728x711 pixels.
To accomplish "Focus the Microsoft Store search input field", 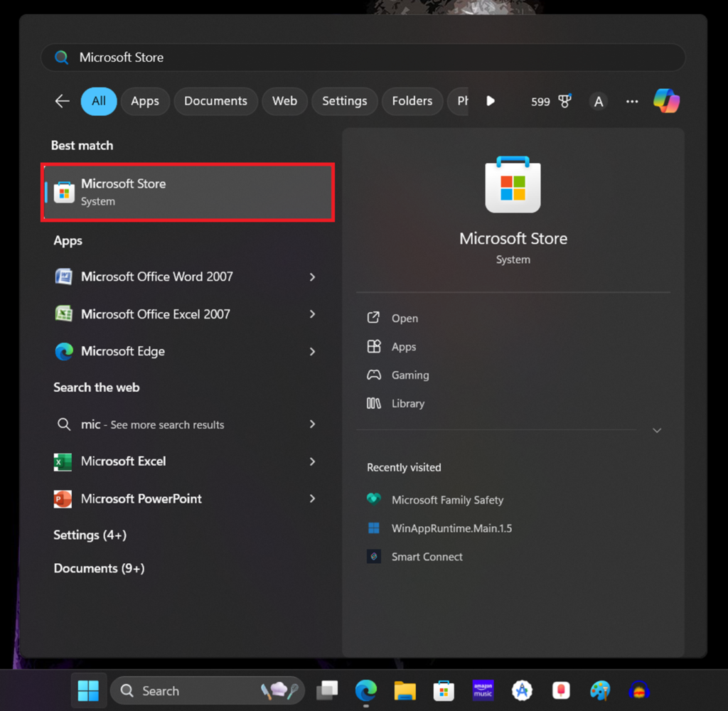I will [363, 57].
